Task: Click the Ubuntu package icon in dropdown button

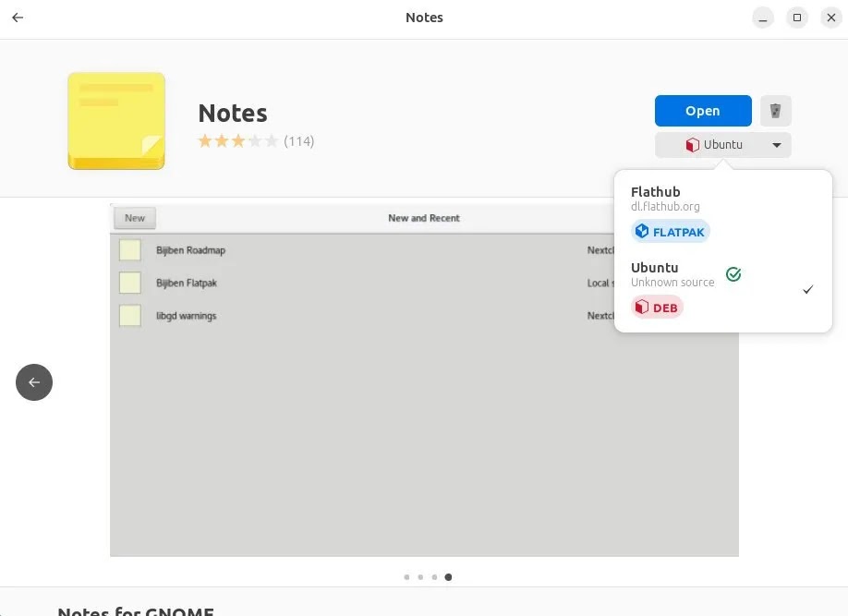Action: (692, 145)
